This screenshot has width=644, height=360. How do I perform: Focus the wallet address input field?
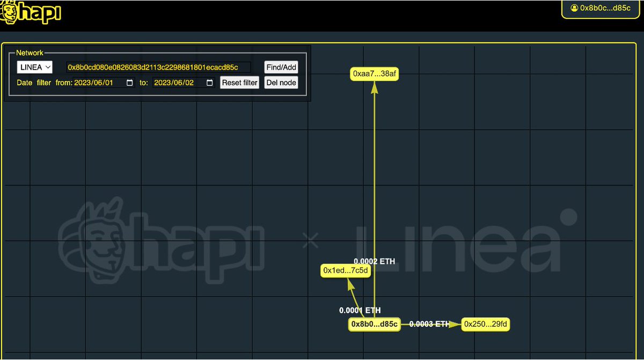pyautogui.click(x=159, y=67)
